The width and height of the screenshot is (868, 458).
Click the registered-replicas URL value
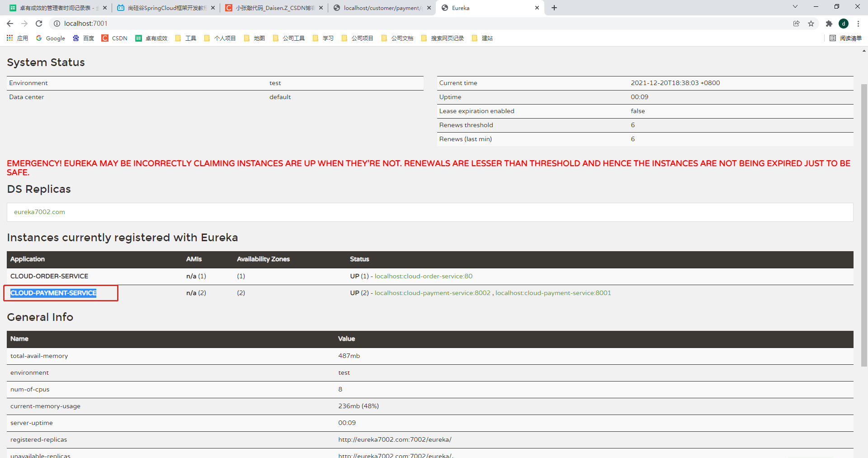click(x=395, y=439)
